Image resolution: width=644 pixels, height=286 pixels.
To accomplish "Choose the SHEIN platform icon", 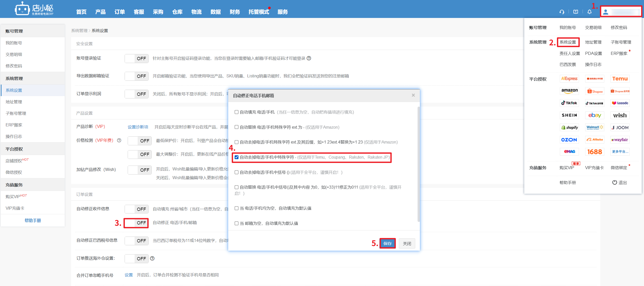I will pos(569,115).
